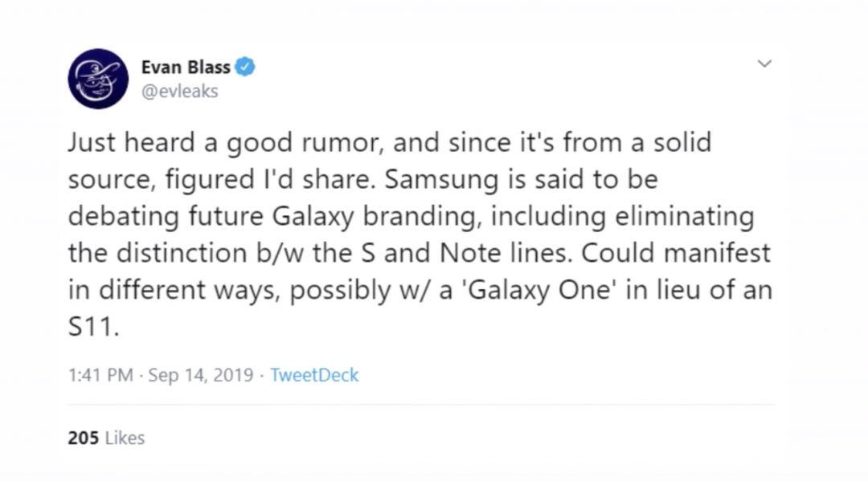The height and width of the screenshot is (481, 868).
Task: Click 'S11.' at the end of the tweet
Action: point(93,327)
